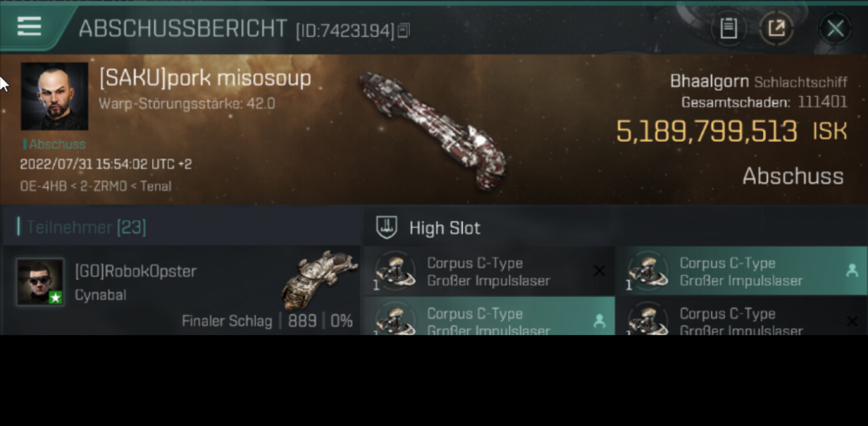Open RobokOpster pilot portrait
Viewport: 868px width, 426px height.
(x=40, y=282)
